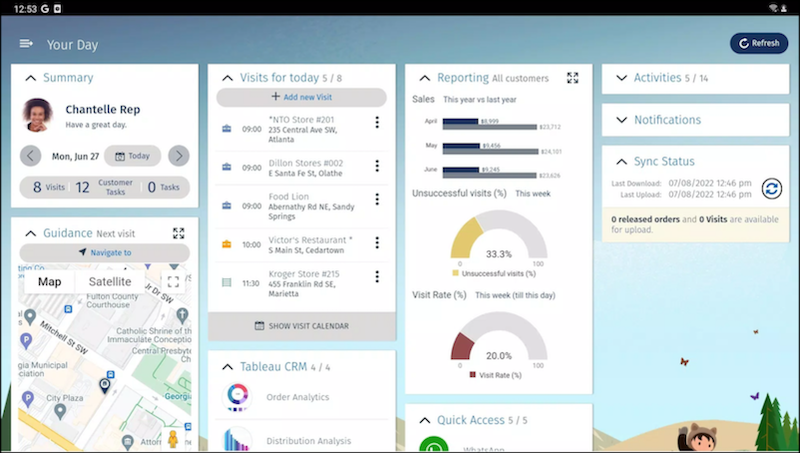Open options menu for NTO Store #201
Viewport: 800px width, 453px height.
click(x=377, y=123)
